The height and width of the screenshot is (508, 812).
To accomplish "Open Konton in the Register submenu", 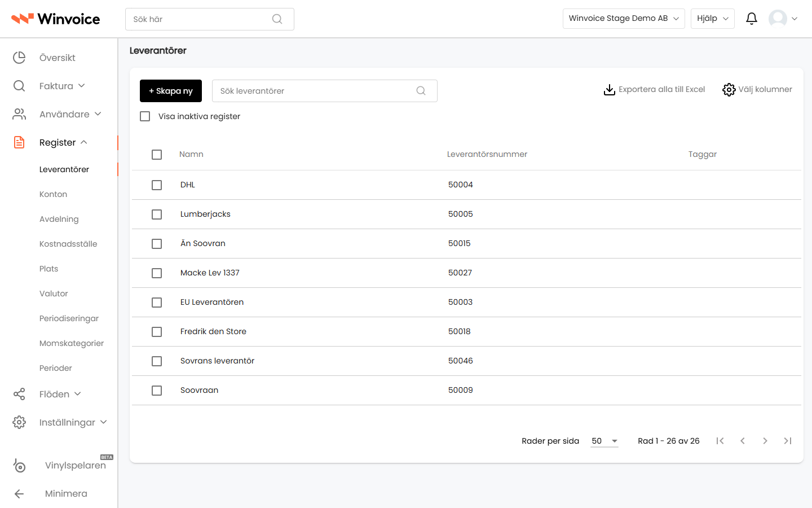I will [53, 194].
